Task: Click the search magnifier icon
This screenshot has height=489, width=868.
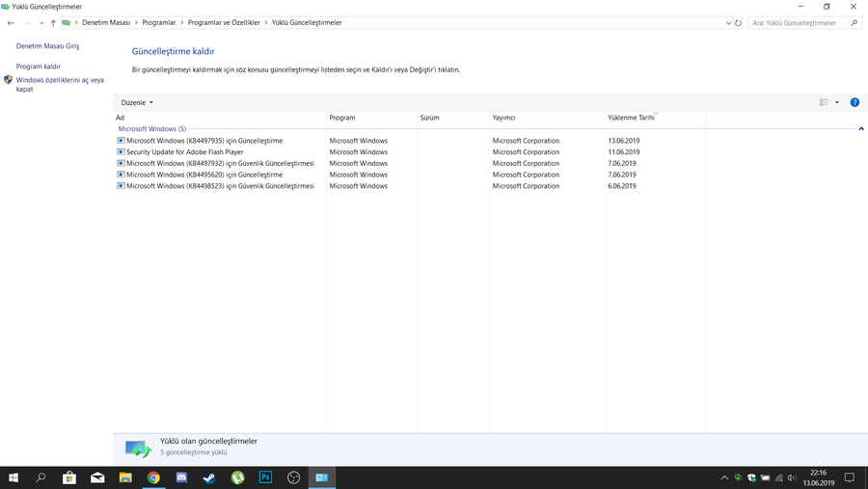Action: tap(854, 23)
